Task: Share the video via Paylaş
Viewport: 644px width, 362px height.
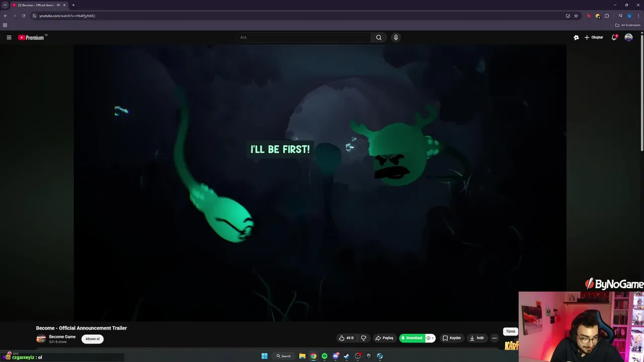Action: coord(384,338)
